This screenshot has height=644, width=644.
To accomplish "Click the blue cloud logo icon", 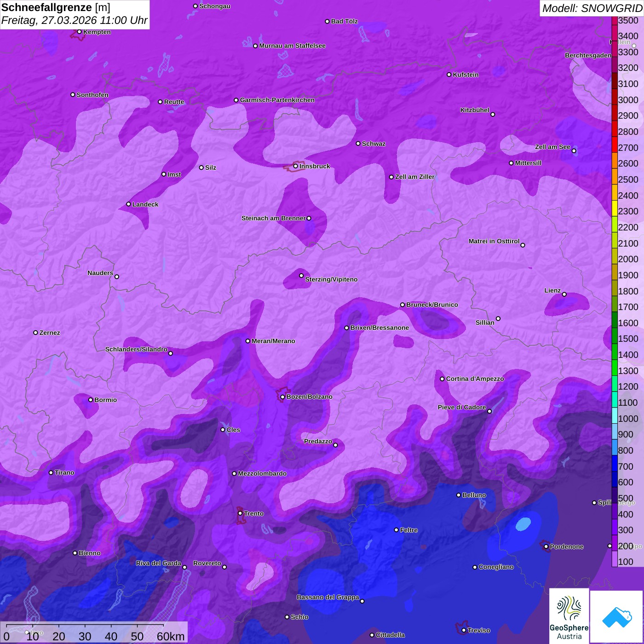I will (617, 617).
